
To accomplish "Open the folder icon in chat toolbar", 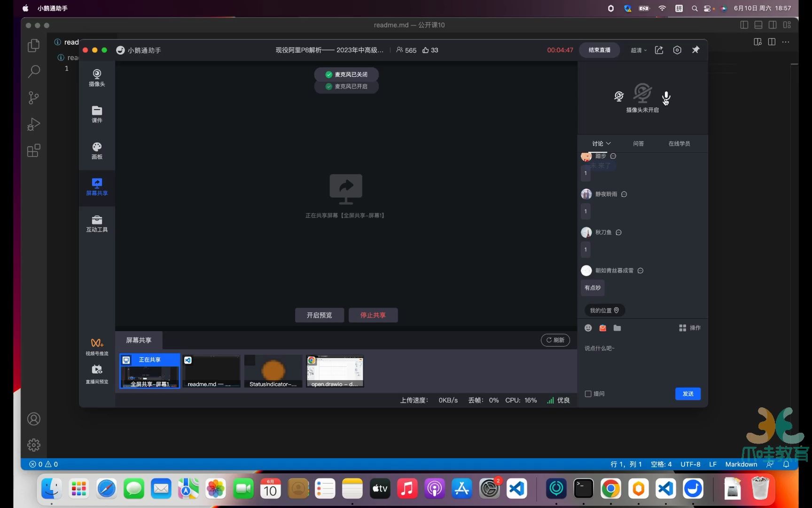I will [617, 328].
